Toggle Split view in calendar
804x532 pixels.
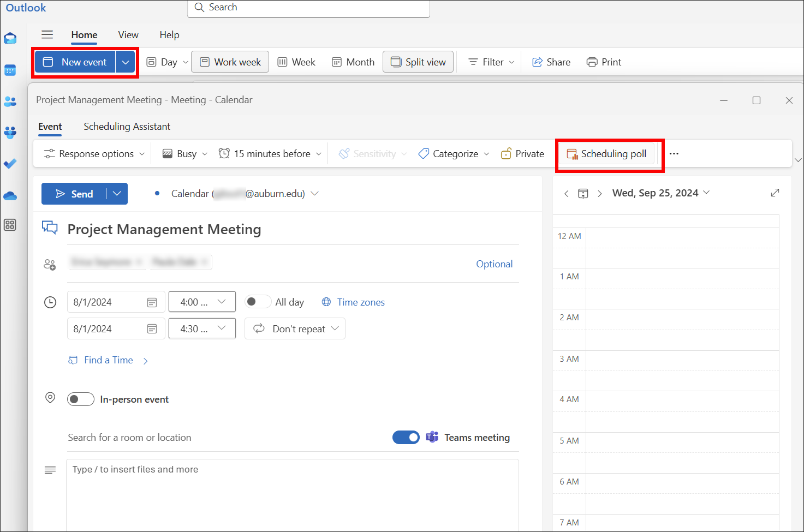[418, 62]
